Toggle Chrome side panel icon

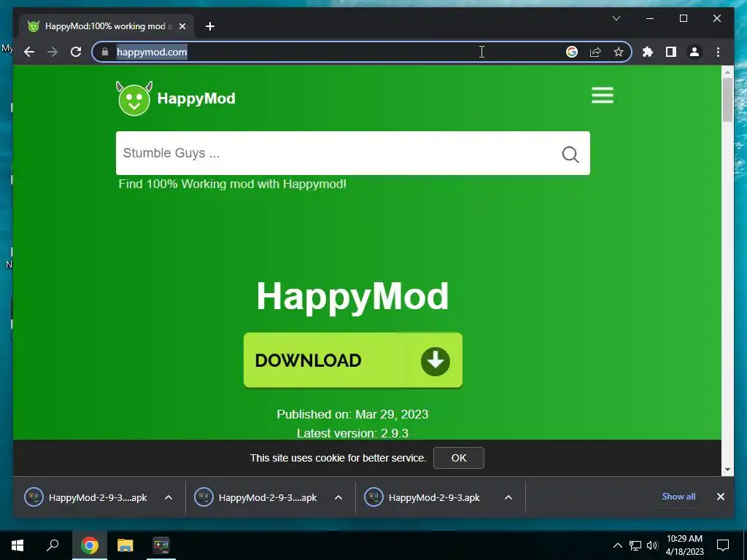[671, 52]
